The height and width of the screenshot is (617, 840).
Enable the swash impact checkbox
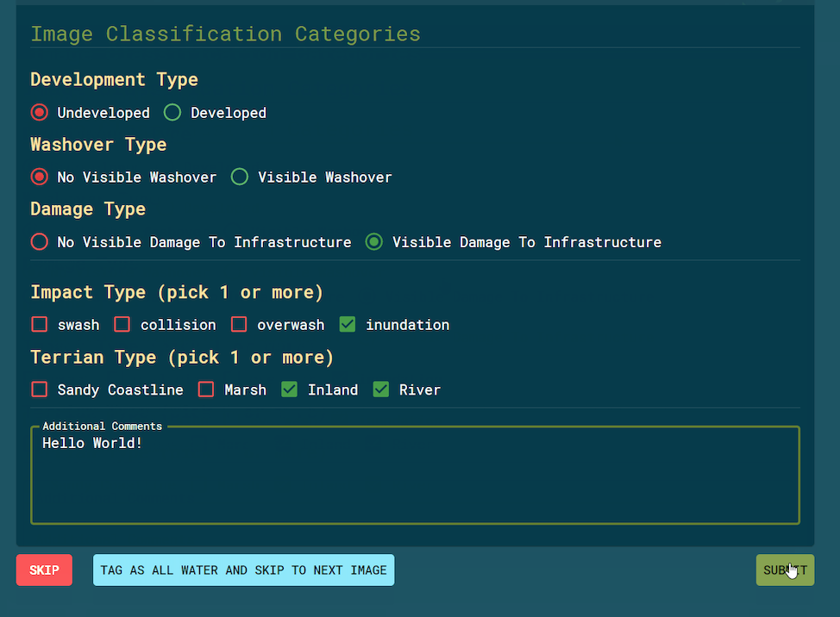(x=39, y=324)
